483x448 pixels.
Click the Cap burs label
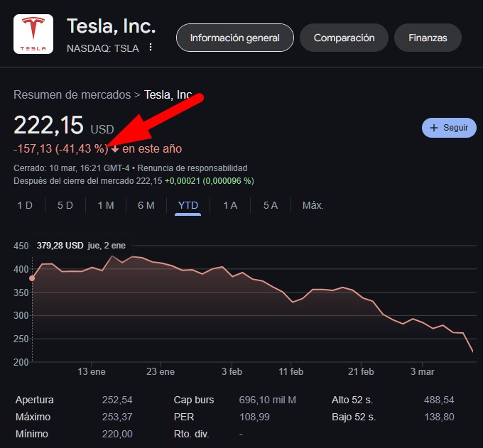tap(194, 400)
